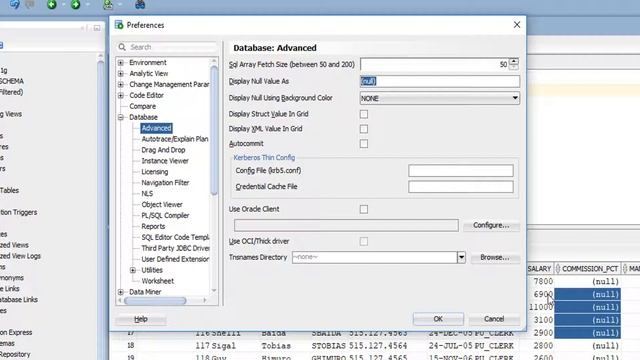Screen dimensions: 640x360
Task: Open the Tnsnames Directory dropdown arrow
Action: 461,258
